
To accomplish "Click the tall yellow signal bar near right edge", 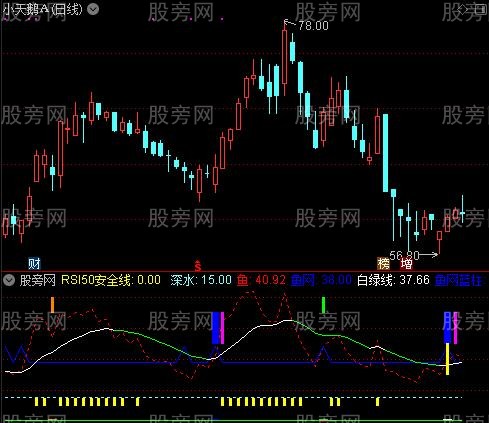I will [447, 359].
